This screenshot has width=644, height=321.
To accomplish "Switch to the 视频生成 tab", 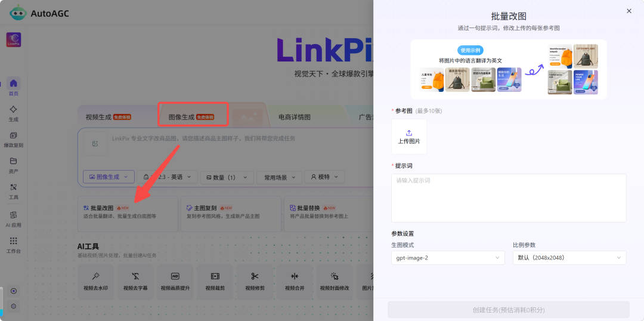I will 108,117.
